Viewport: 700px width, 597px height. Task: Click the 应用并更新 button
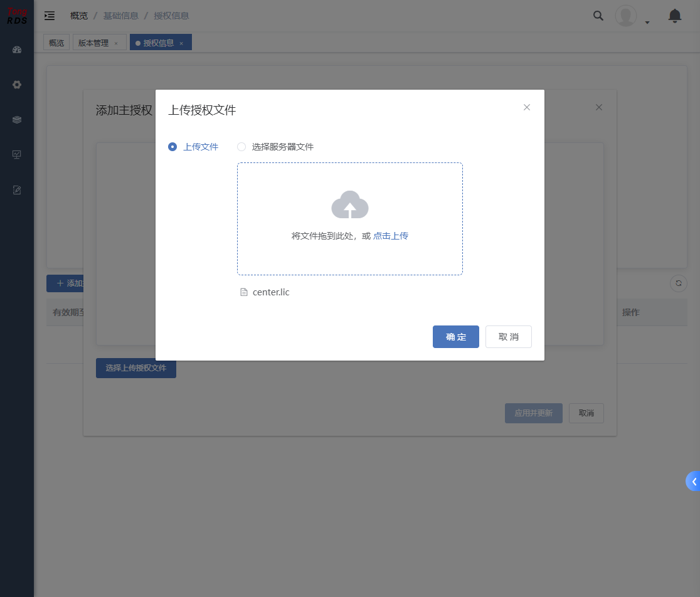534,413
